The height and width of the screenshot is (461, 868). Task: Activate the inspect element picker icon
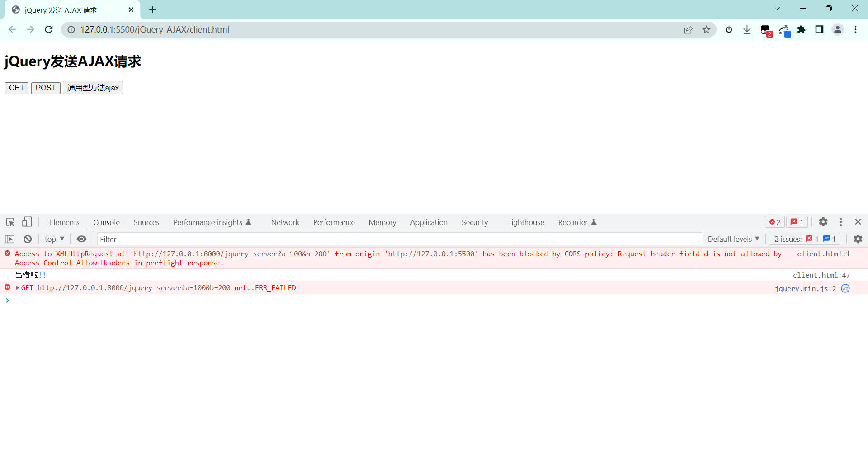tap(10, 222)
